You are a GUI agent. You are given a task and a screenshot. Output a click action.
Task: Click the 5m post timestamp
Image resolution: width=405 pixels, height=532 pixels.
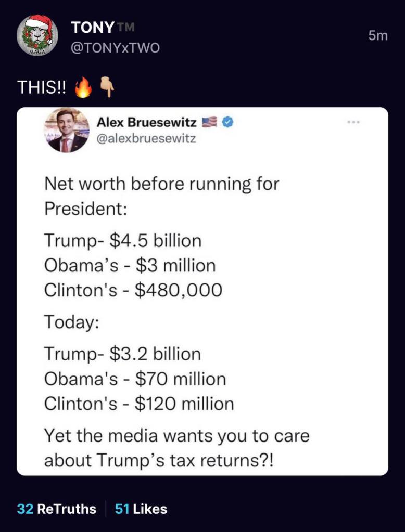(378, 36)
